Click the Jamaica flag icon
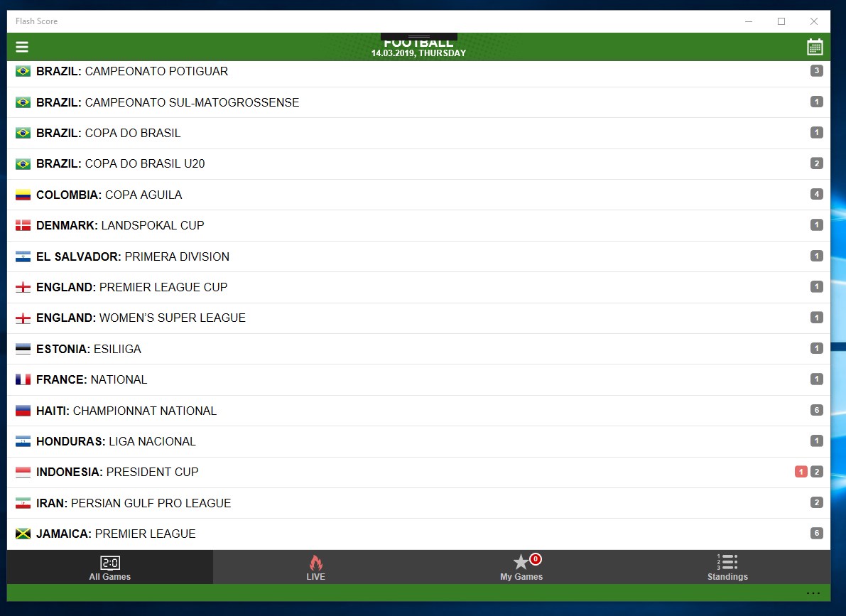The image size is (846, 616). [x=23, y=534]
